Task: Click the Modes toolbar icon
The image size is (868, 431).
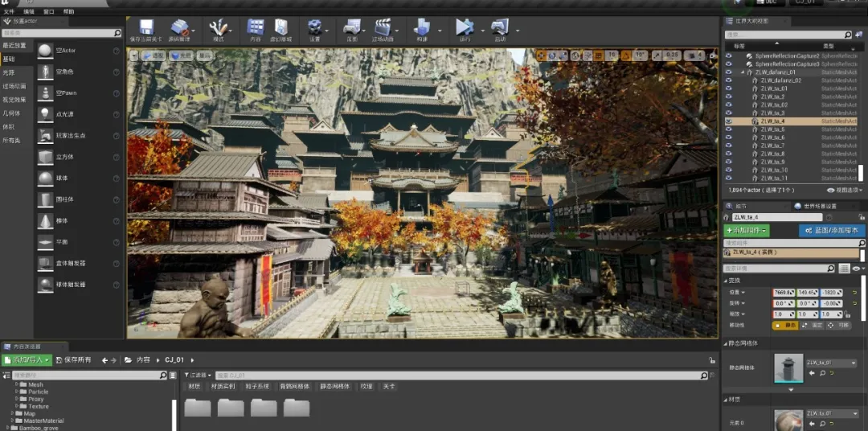Action: coord(218,29)
